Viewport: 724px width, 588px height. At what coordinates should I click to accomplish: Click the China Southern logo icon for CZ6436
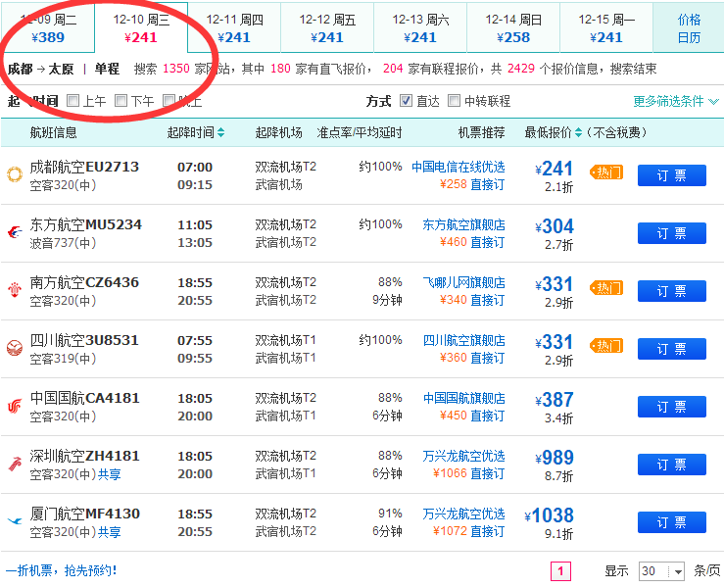pos(15,290)
